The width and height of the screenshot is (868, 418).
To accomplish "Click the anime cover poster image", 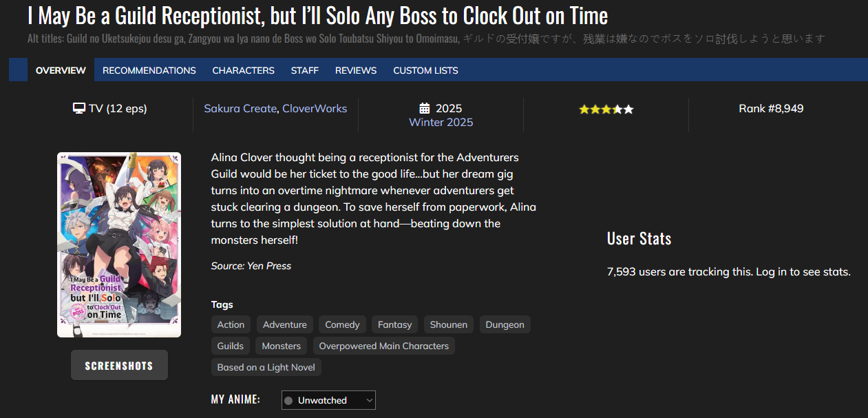I will pos(119,244).
